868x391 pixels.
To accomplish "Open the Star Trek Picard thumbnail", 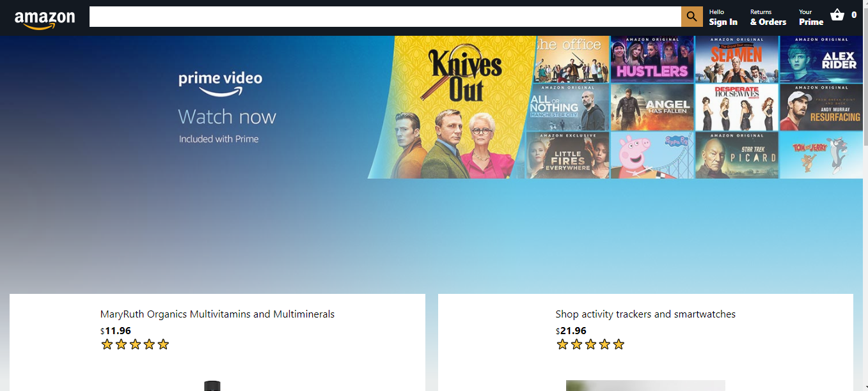I will tap(737, 155).
